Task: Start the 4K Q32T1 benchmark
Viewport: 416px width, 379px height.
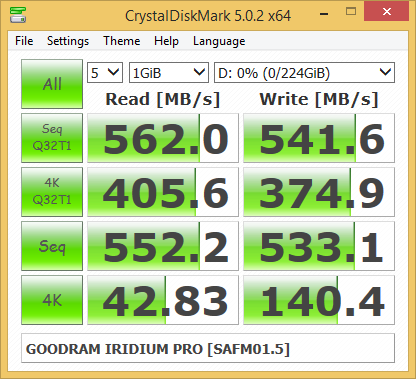Action: tap(52, 192)
